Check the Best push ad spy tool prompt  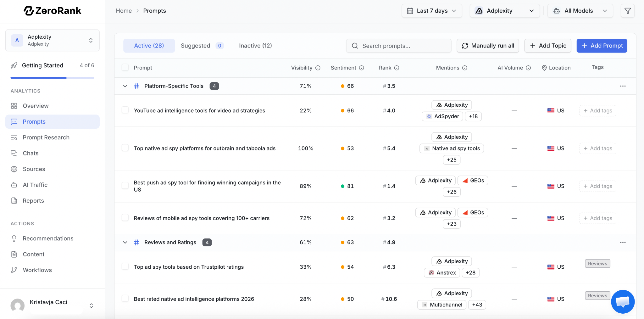coord(125,186)
